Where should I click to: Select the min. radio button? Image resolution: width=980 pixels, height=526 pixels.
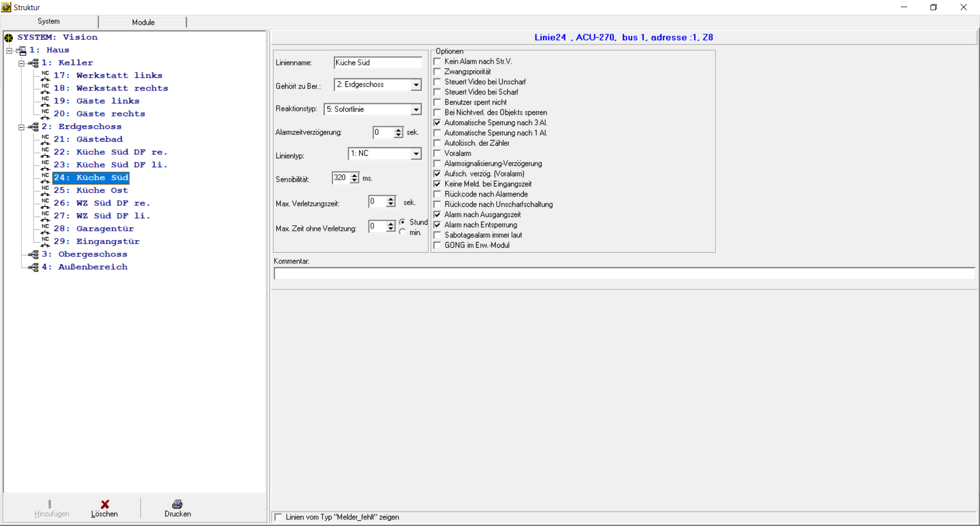pyautogui.click(x=403, y=232)
